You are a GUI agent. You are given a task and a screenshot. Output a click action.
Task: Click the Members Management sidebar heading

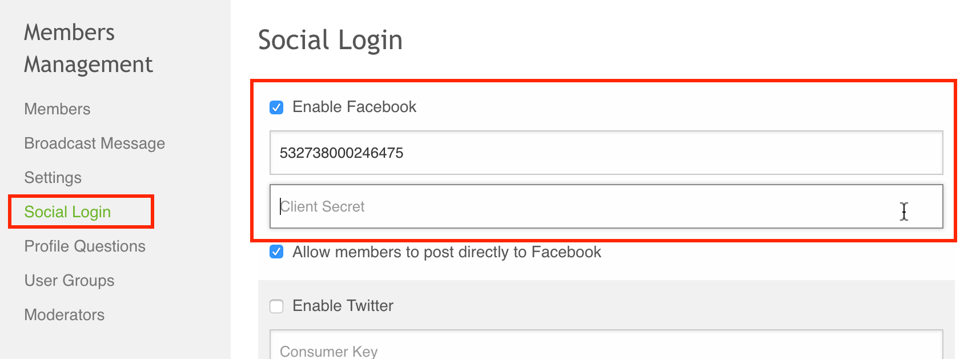click(x=88, y=49)
